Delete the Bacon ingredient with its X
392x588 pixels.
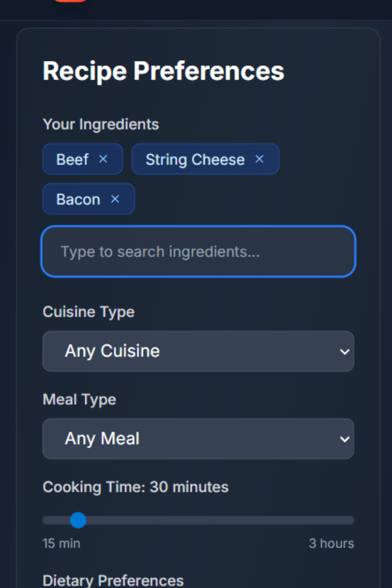pyautogui.click(x=115, y=199)
